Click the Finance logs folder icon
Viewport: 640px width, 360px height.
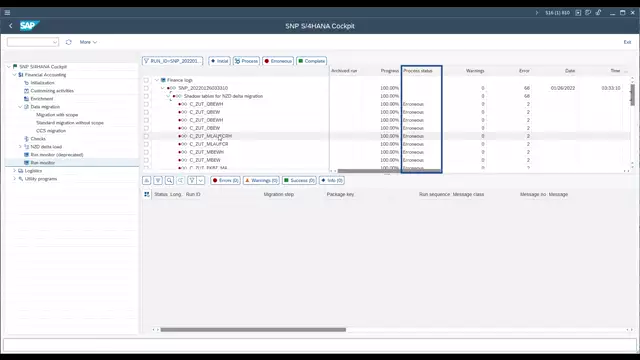click(163, 80)
